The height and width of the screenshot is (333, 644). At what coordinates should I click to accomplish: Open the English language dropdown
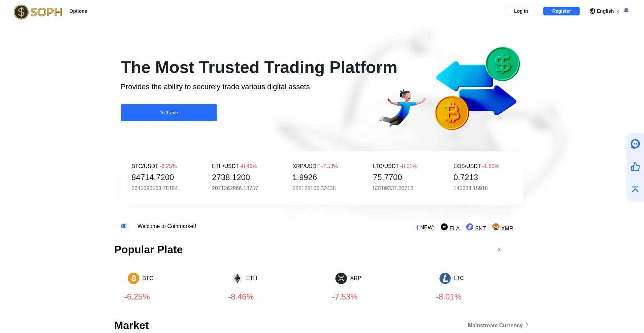(x=604, y=11)
